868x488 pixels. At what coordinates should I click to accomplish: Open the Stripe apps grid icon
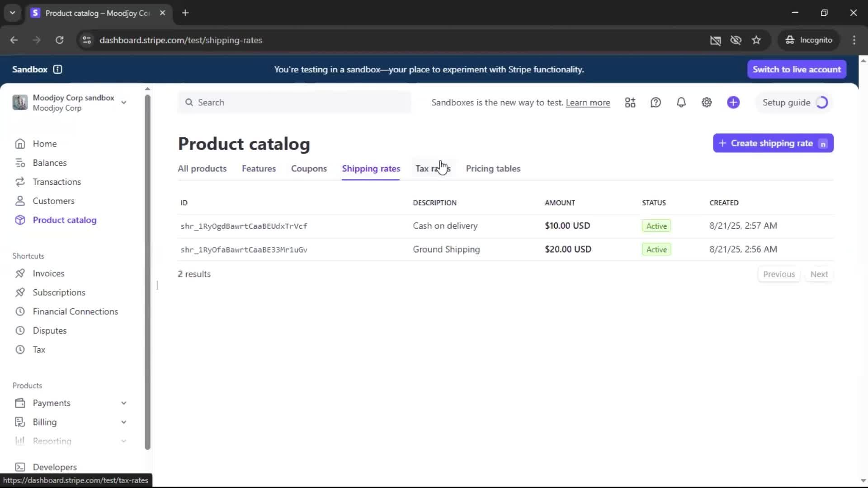[630, 103]
